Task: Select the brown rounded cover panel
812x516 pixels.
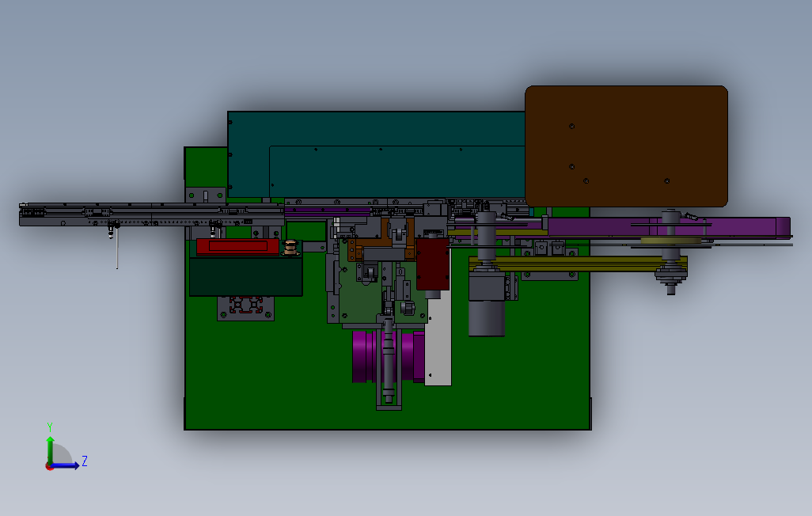Action: [x=626, y=146]
